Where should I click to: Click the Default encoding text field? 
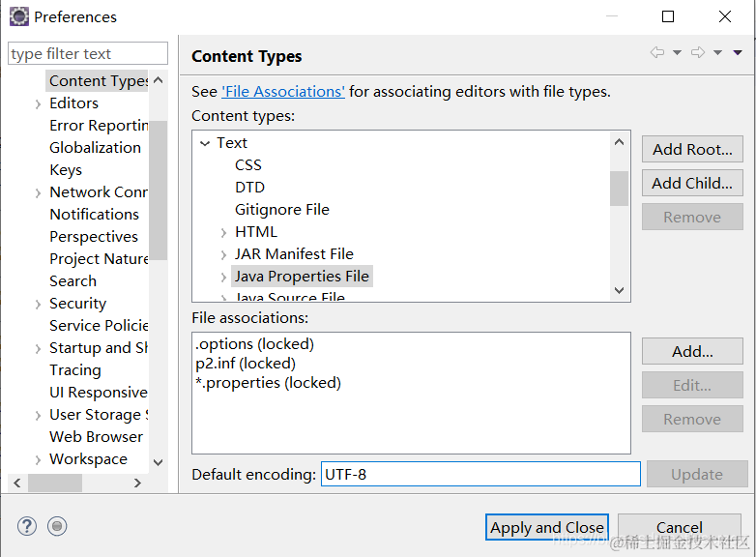pos(480,474)
